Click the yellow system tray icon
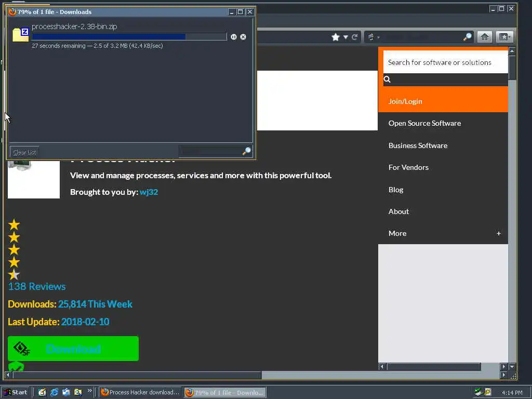Viewport: 532px width, 399px height. pyautogui.click(x=488, y=392)
